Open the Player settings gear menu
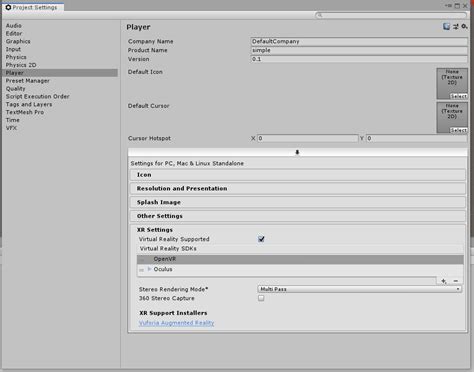Viewport: 474px width, 372px height. [464, 27]
